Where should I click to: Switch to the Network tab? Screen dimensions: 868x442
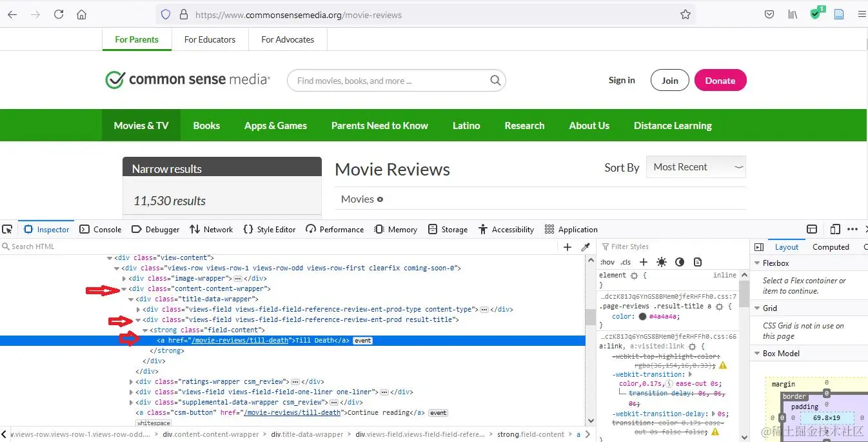[x=212, y=229]
